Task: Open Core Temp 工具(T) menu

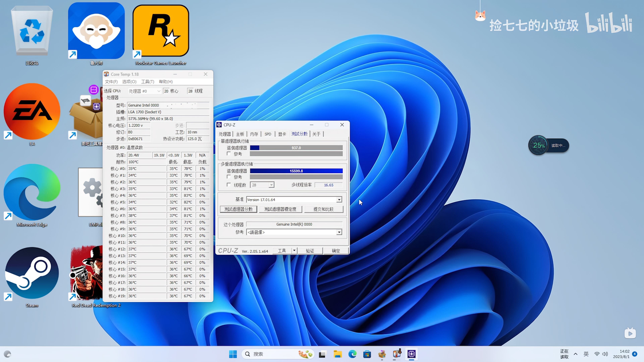Action: (x=148, y=82)
